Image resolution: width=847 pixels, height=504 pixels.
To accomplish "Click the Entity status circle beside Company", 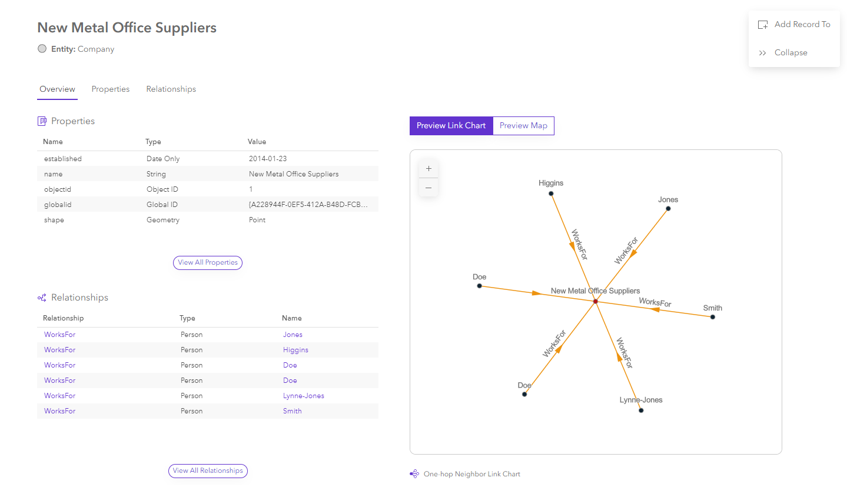I will click(42, 49).
